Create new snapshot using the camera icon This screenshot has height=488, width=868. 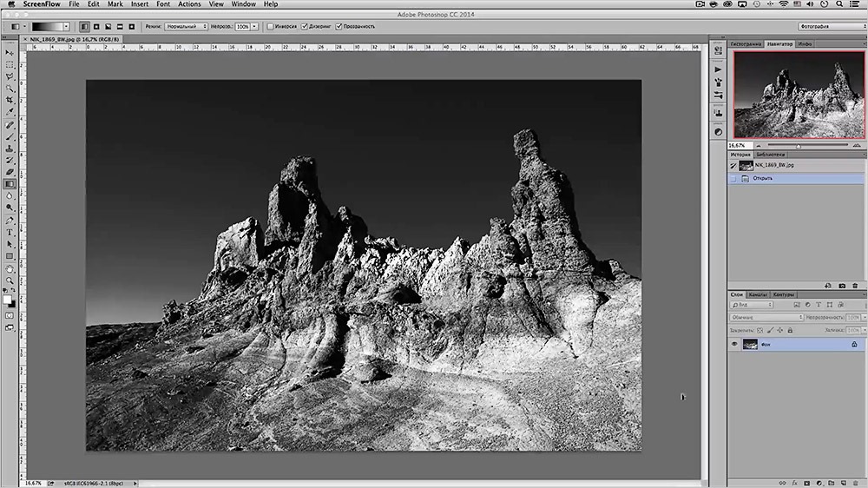(x=842, y=286)
